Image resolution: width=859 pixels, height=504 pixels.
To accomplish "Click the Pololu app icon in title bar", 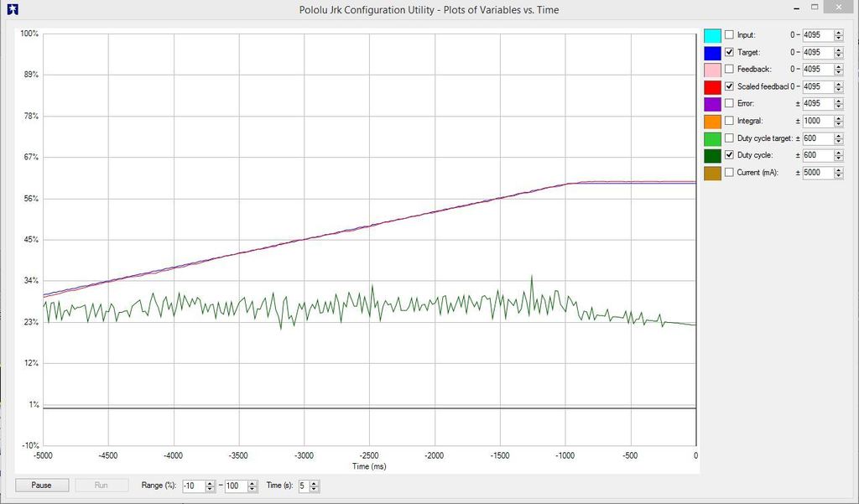I will [x=12, y=9].
